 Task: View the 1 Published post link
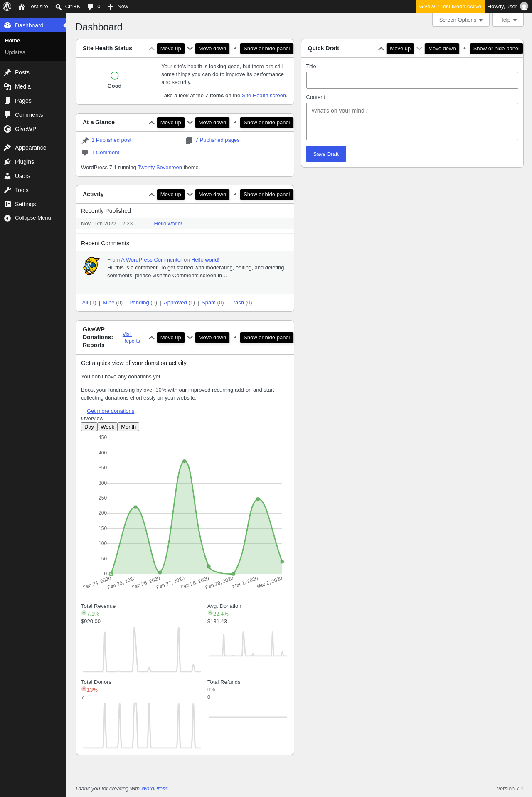point(111,140)
